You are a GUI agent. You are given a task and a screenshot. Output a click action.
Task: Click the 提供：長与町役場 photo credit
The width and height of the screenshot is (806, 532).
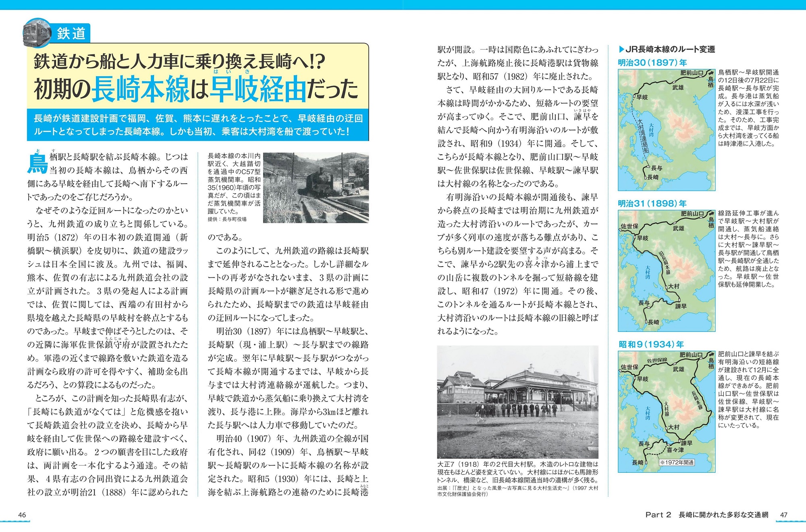pos(227,219)
